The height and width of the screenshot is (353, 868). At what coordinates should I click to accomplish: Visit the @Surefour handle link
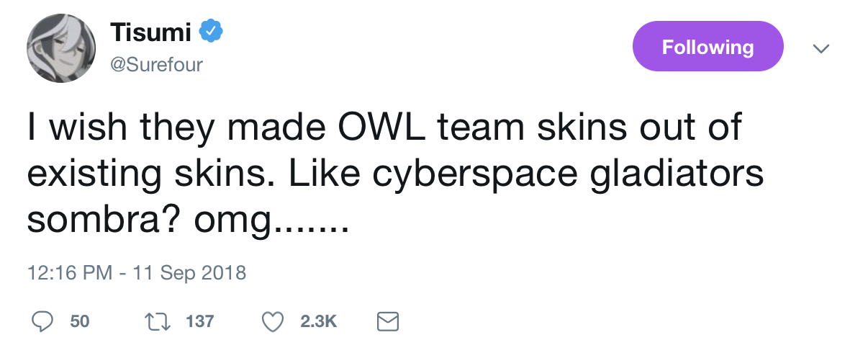click(x=156, y=64)
